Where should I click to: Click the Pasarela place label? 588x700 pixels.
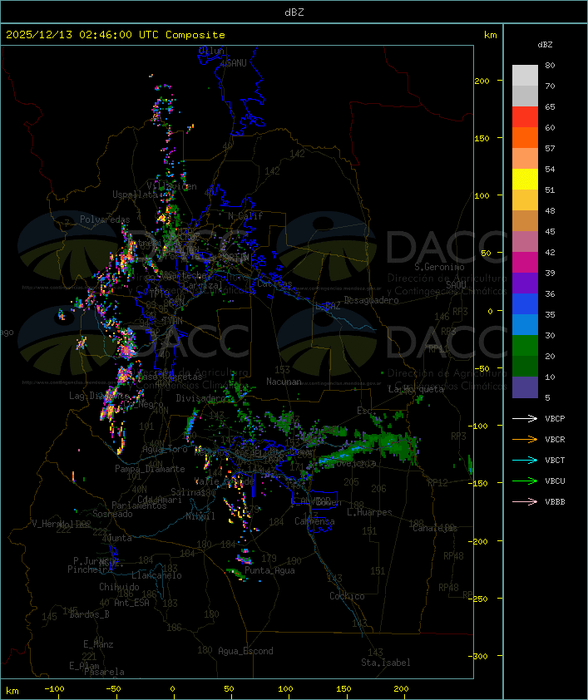(x=104, y=672)
